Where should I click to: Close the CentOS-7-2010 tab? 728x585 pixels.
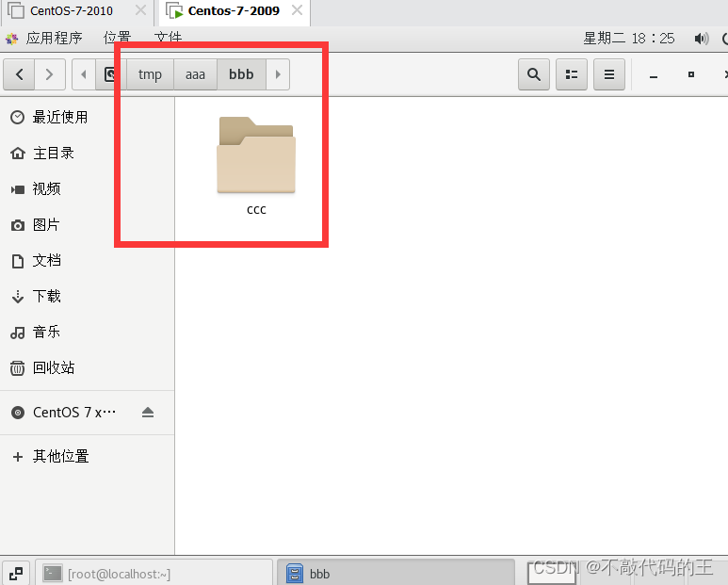click(x=140, y=10)
